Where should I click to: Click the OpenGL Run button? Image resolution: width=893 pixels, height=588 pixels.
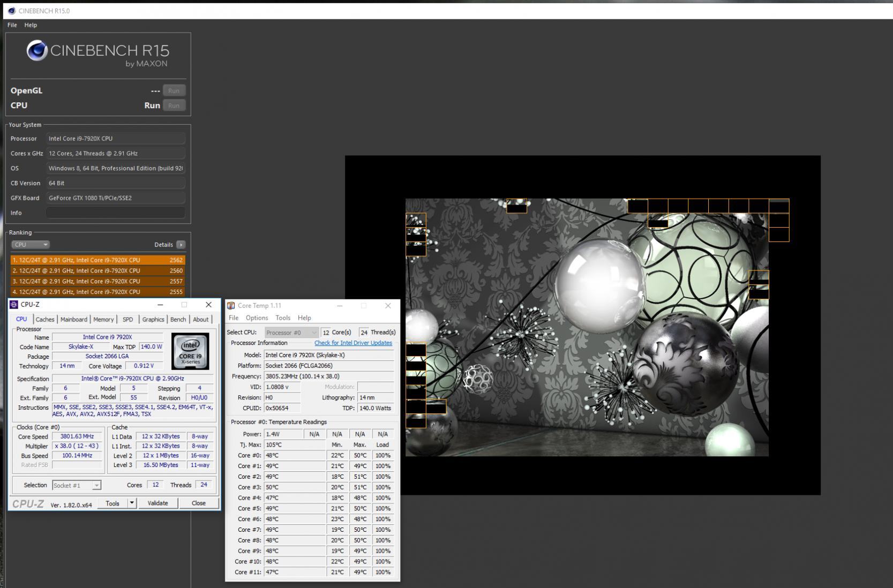(174, 91)
